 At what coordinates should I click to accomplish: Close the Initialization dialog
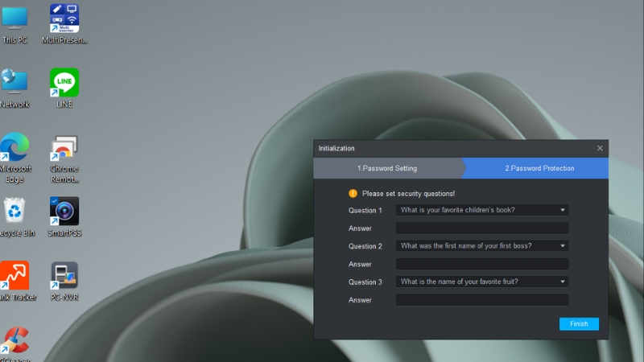coord(600,148)
